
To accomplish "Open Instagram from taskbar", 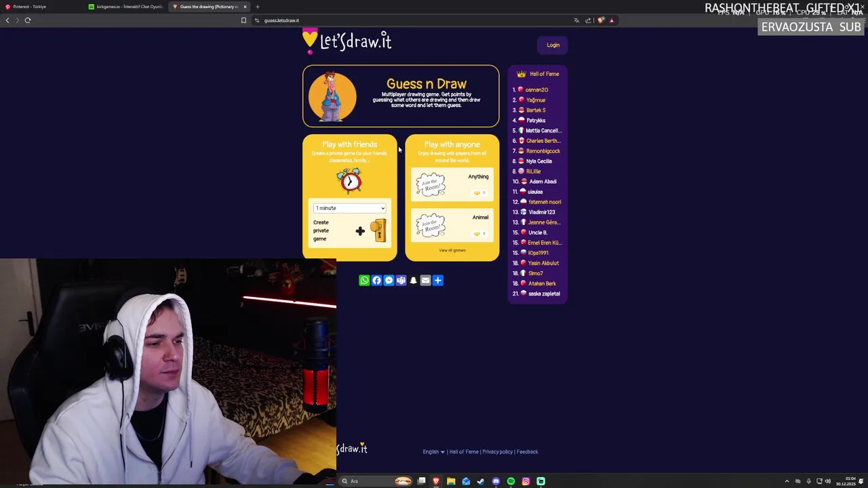I will [526, 481].
